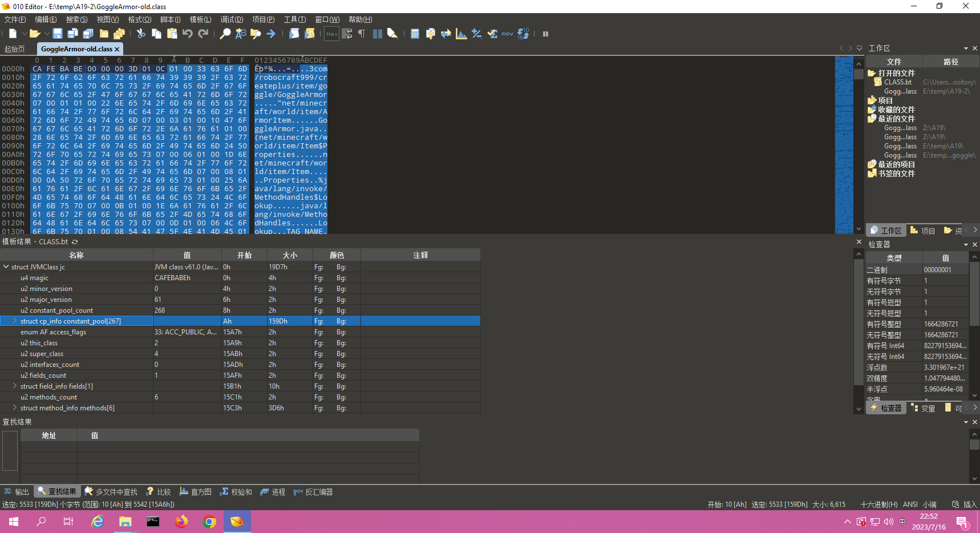
Task: Save the current file with the floppy icon
Action: (58, 34)
